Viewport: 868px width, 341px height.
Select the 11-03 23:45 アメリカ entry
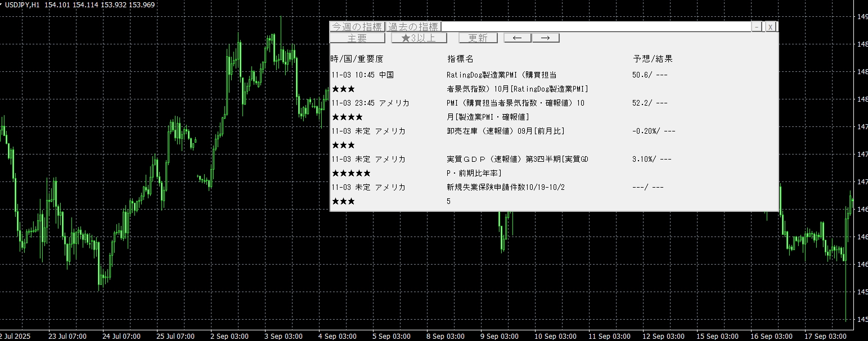click(x=370, y=103)
